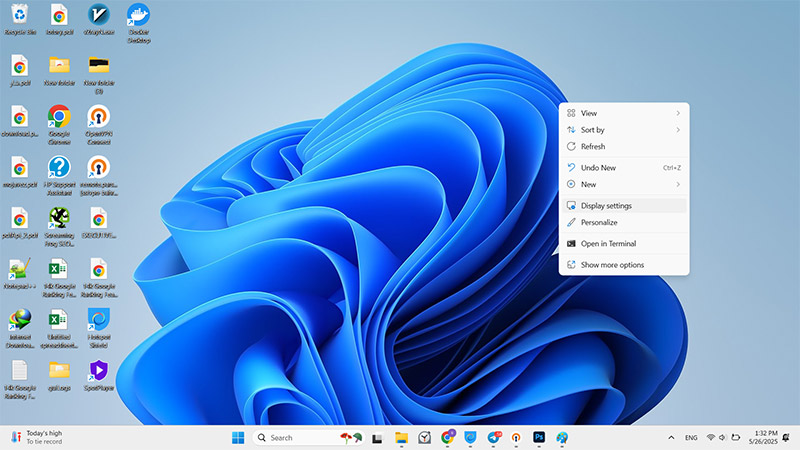The width and height of the screenshot is (800, 450).
Task: Click the battery tray icon
Action: pos(735,438)
